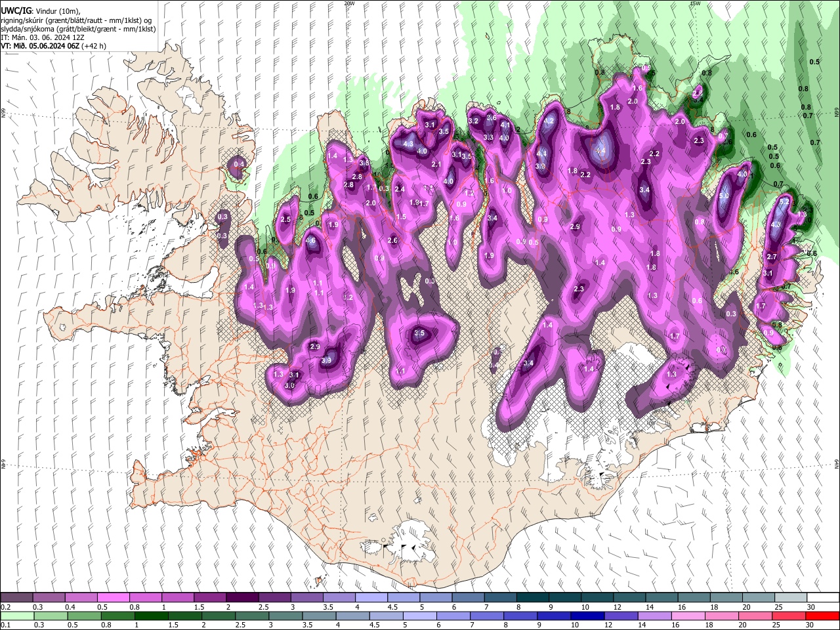Select the violet lower swatch between 14 and 16
This screenshot has height=630, width=840.
click(x=655, y=616)
